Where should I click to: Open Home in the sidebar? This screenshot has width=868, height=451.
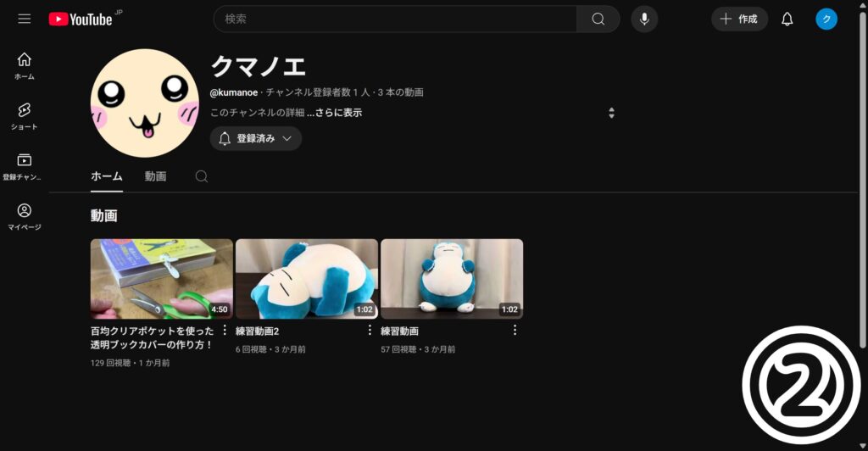[25, 66]
